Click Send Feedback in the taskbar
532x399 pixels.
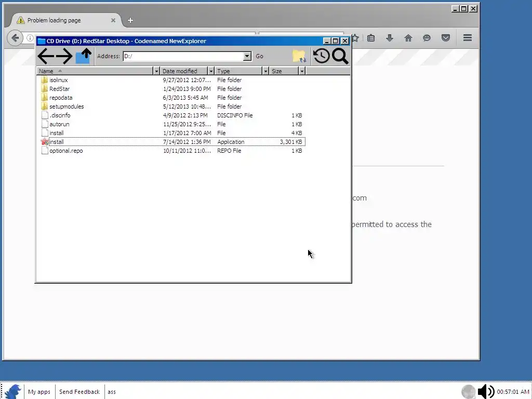pos(79,392)
